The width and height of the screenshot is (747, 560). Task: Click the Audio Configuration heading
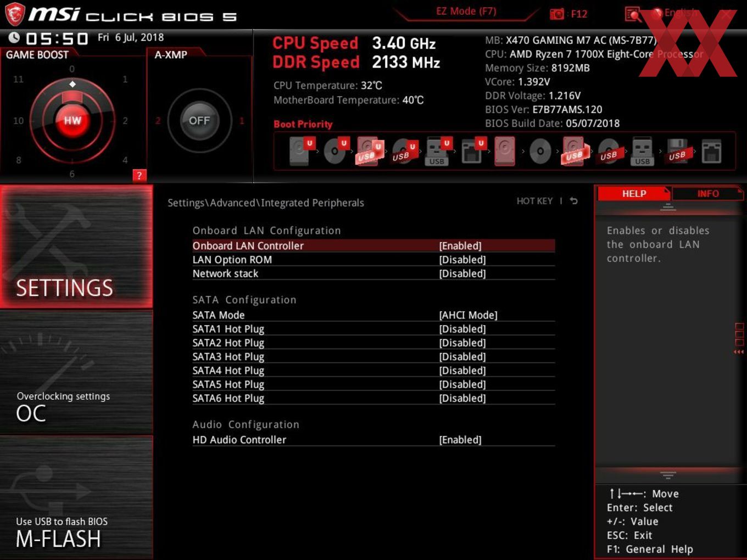(246, 424)
